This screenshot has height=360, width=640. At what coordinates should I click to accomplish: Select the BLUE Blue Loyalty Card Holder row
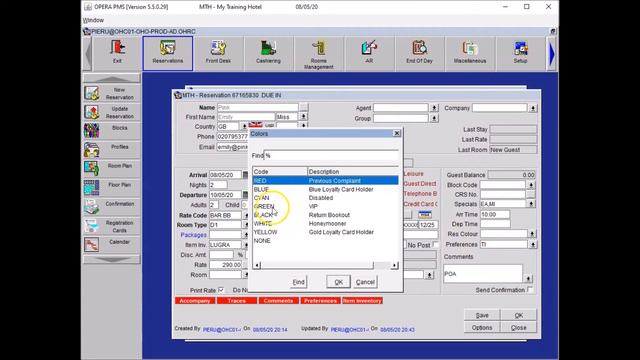point(325,189)
